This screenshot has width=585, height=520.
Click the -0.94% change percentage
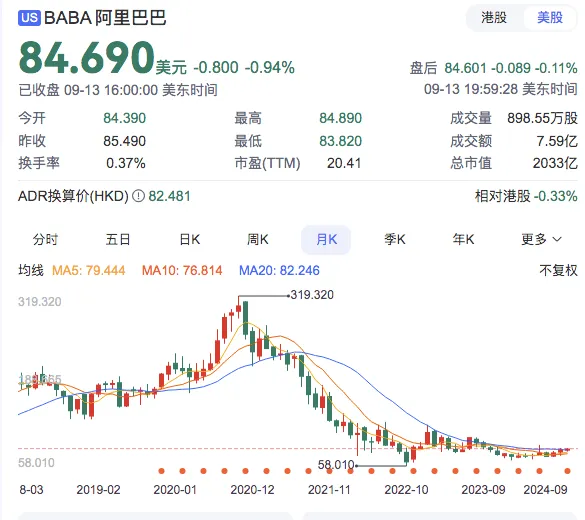(270, 68)
